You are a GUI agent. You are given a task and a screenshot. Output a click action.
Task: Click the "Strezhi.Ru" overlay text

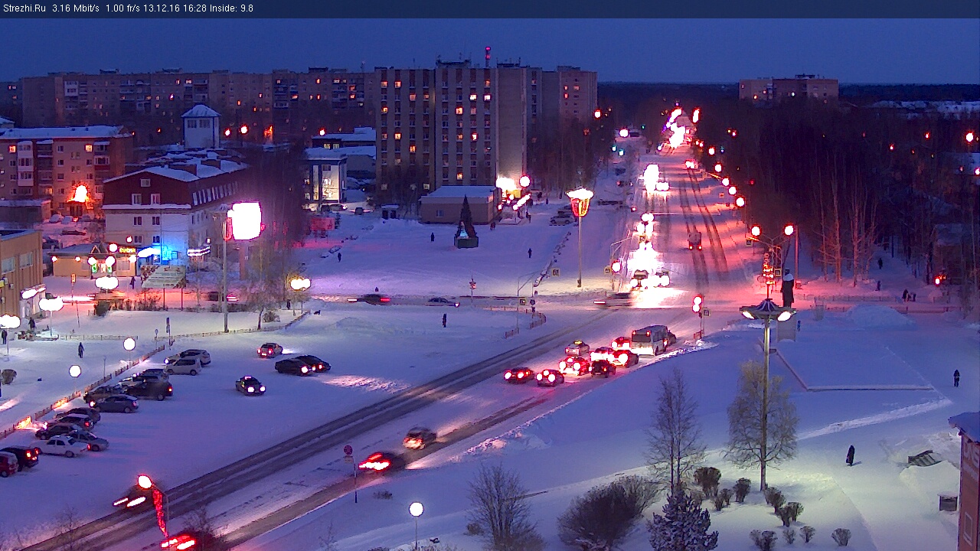(24, 8)
